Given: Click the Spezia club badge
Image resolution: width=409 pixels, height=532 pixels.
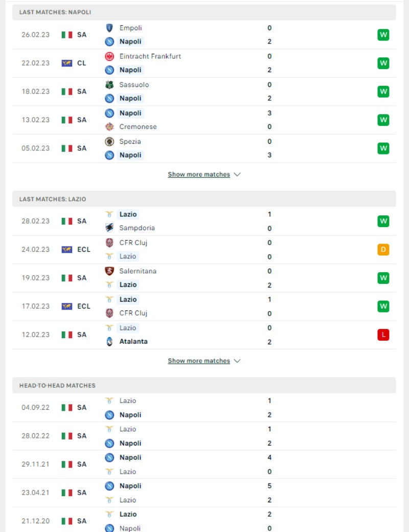Looking at the screenshot, I should 109,142.
